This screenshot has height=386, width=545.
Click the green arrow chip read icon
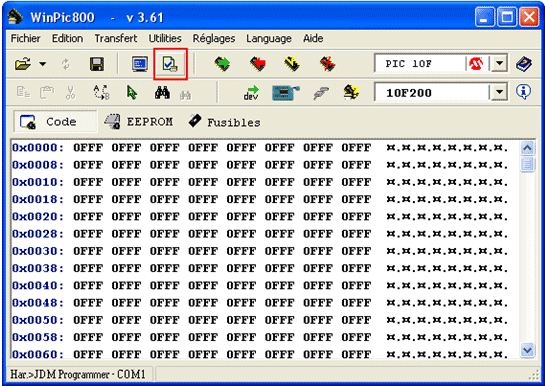(222, 64)
